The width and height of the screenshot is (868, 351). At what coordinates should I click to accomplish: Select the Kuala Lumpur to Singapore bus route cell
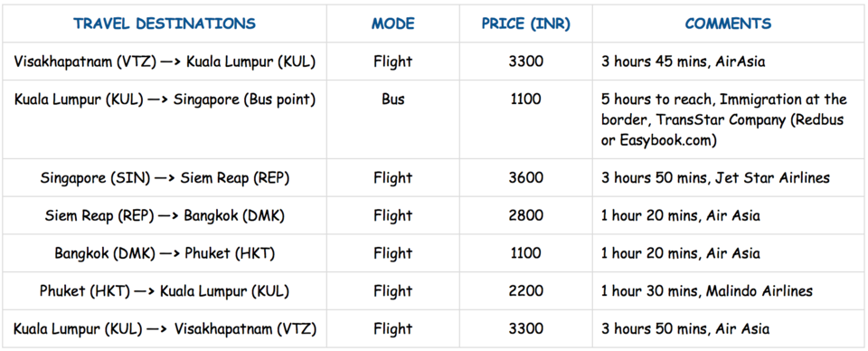165,119
